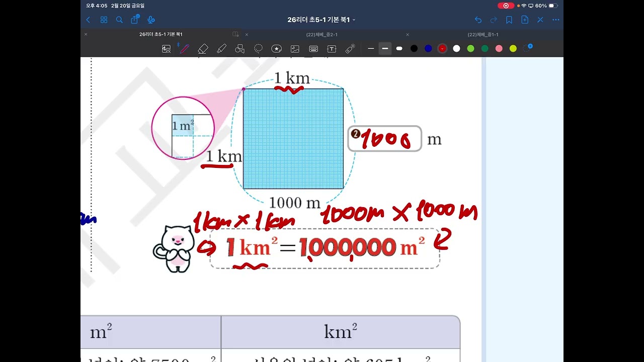
Task: Tap the cat mascot illustration
Action: point(173,249)
